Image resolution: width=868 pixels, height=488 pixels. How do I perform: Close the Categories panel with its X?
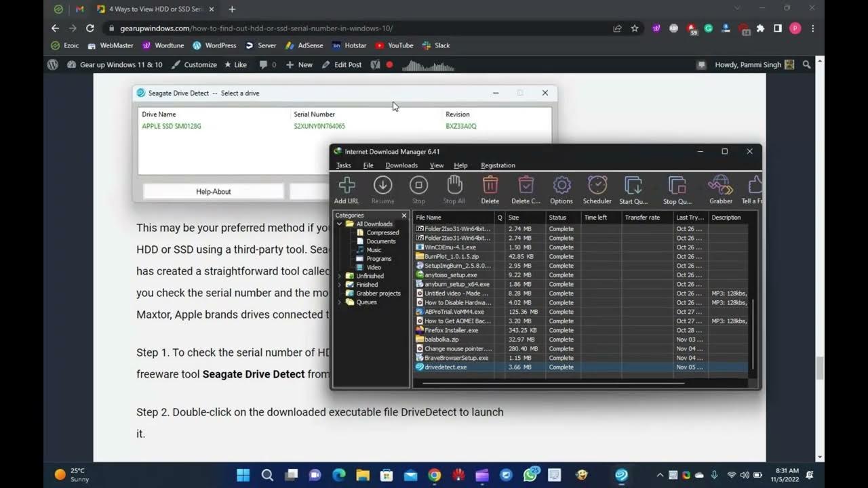(x=404, y=216)
